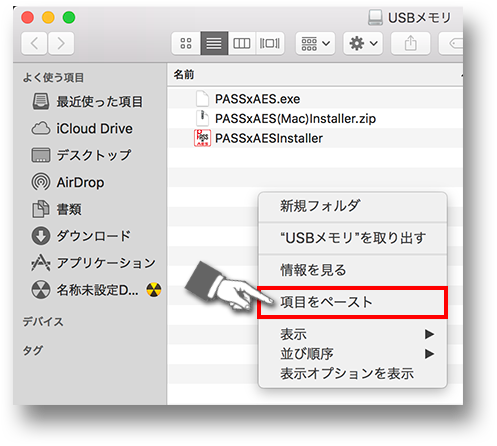Viewport: 497px width, 446px height.
Task: Go forward with the right arrow
Action: (x=61, y=43)
